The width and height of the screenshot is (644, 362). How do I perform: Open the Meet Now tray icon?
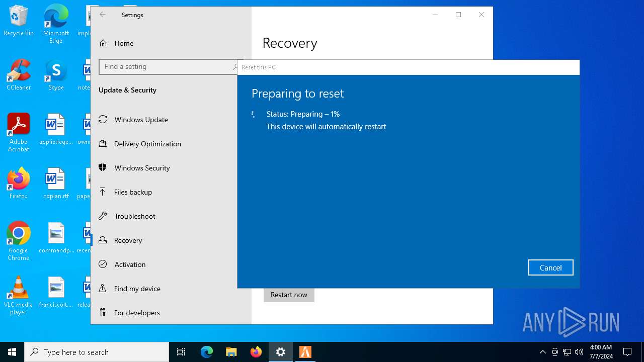pos(555,352)
